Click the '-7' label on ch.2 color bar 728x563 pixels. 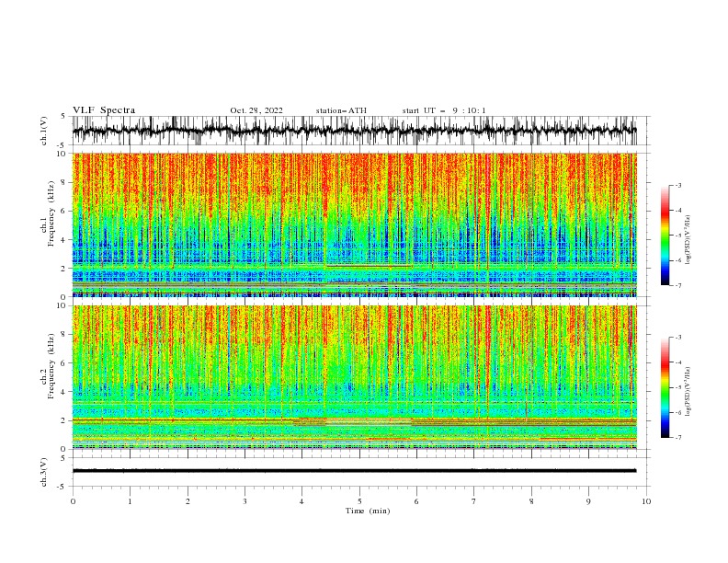(x=678, y=438)
